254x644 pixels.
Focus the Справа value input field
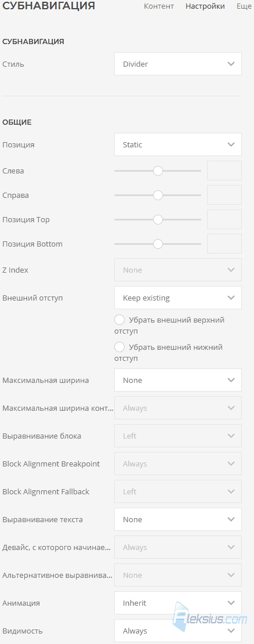click(x=224, y=195)
